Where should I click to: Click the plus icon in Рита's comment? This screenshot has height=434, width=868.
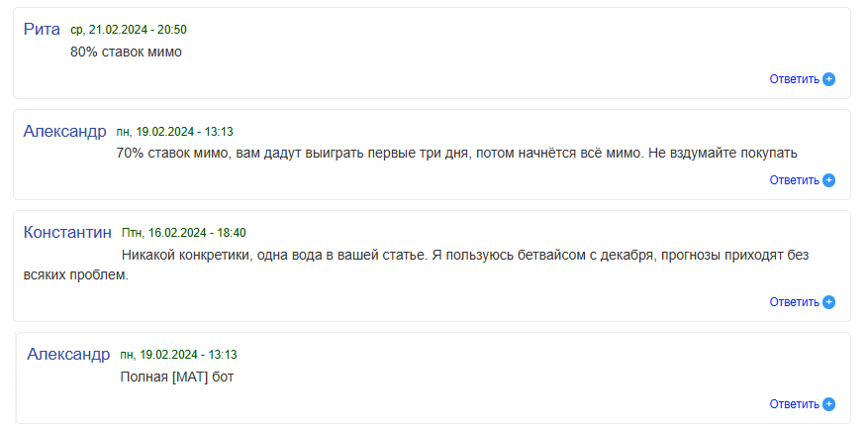[x=829, y=79]
